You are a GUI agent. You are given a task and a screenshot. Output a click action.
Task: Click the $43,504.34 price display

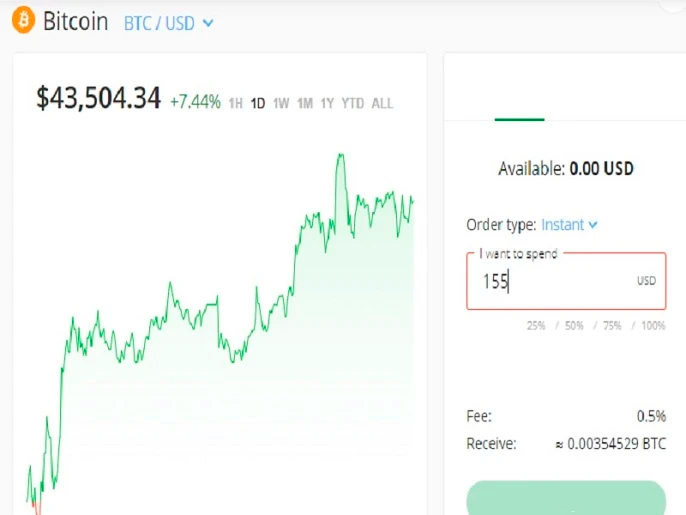98,99
